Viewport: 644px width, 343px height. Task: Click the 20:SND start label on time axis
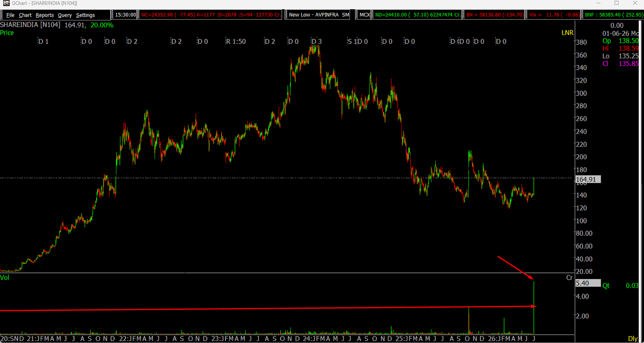(12, 339)
